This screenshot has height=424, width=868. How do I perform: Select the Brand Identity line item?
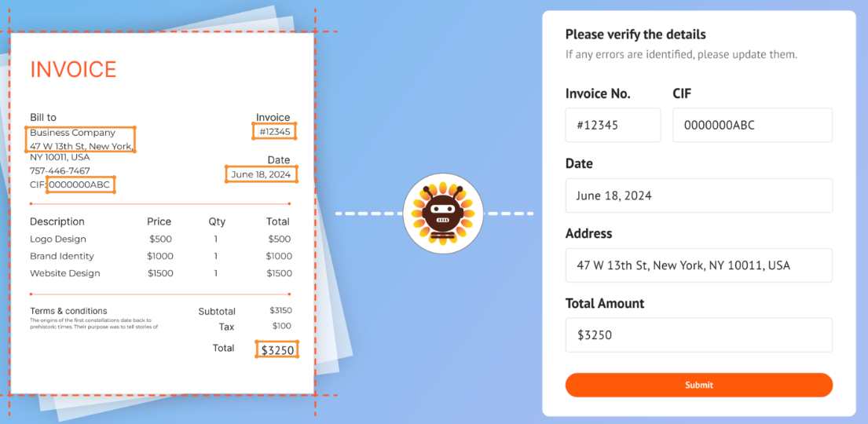point(62,256)
